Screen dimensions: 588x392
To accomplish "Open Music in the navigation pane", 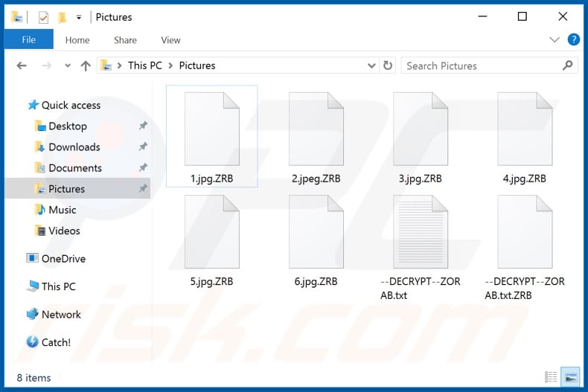I will pos(63,210).
